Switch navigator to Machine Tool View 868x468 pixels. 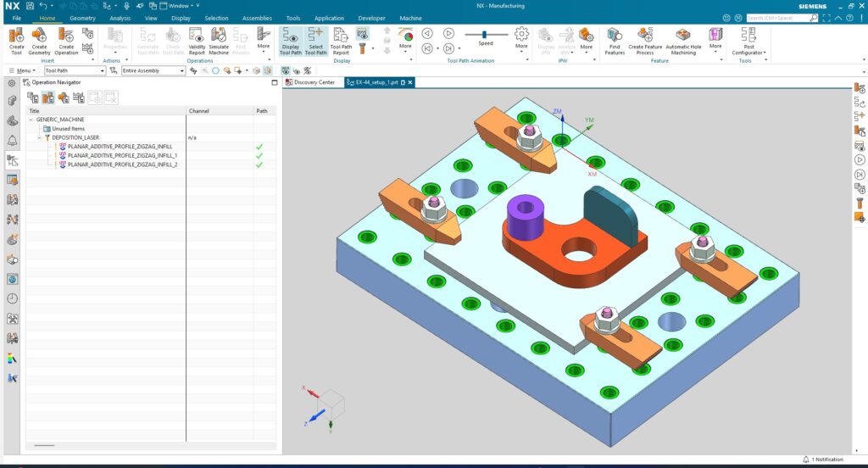[x=47, y=97]
